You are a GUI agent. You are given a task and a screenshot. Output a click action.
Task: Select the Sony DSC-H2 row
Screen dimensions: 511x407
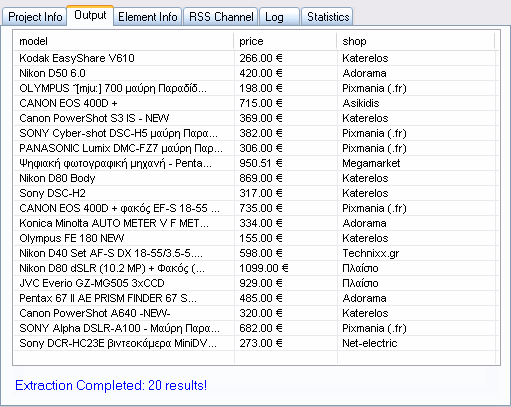point(254,193)
